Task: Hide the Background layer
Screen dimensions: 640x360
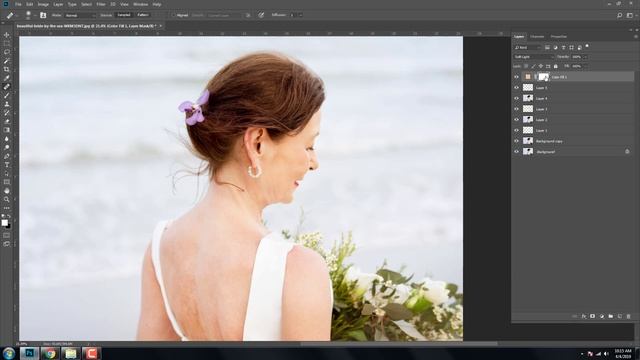Action: [x=516, y=151]
